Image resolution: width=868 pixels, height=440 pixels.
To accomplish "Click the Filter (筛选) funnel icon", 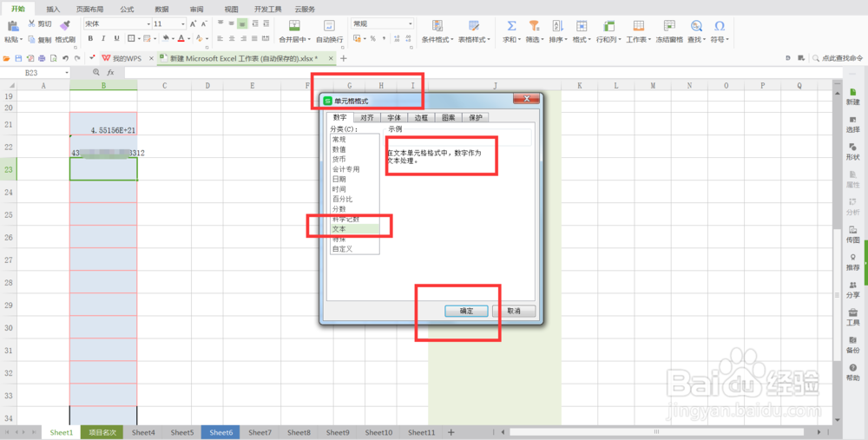I will point(534,25).
